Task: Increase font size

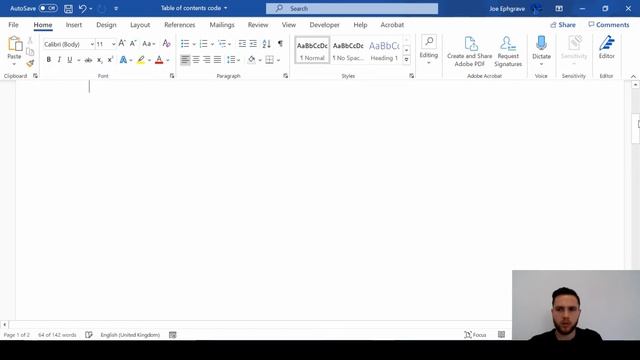Action: 122,43
